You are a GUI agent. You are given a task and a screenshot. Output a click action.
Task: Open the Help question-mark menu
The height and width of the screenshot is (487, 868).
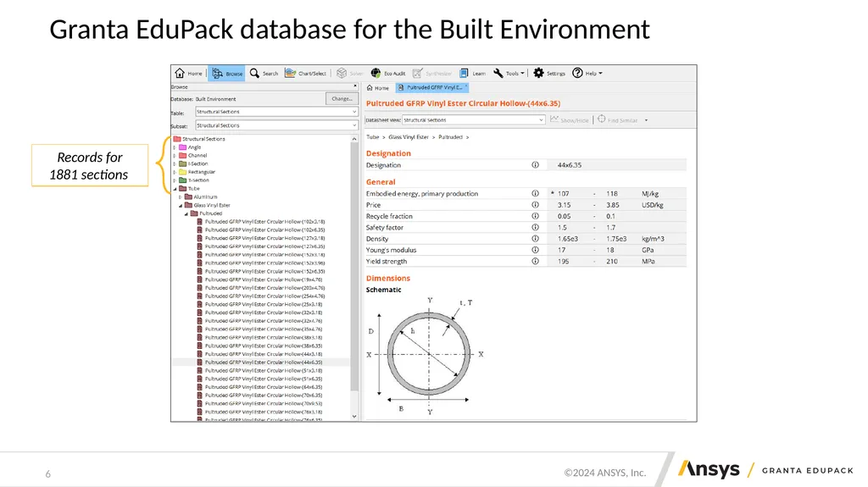click(x=587, y=73)
